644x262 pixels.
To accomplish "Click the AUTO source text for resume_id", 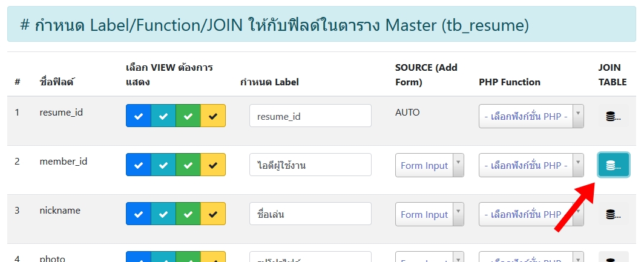I will tap(407, 112).
